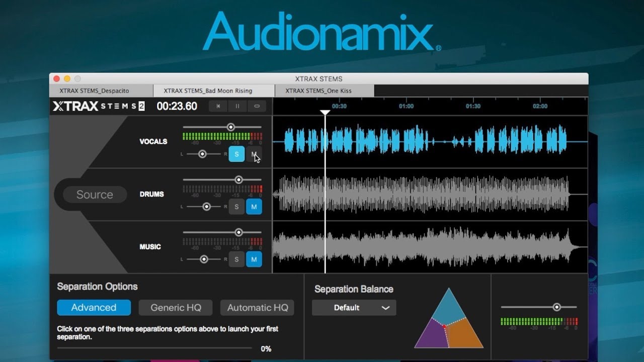Click the MUSIC track label
644x362 pixels.
(x=150, y=247)
